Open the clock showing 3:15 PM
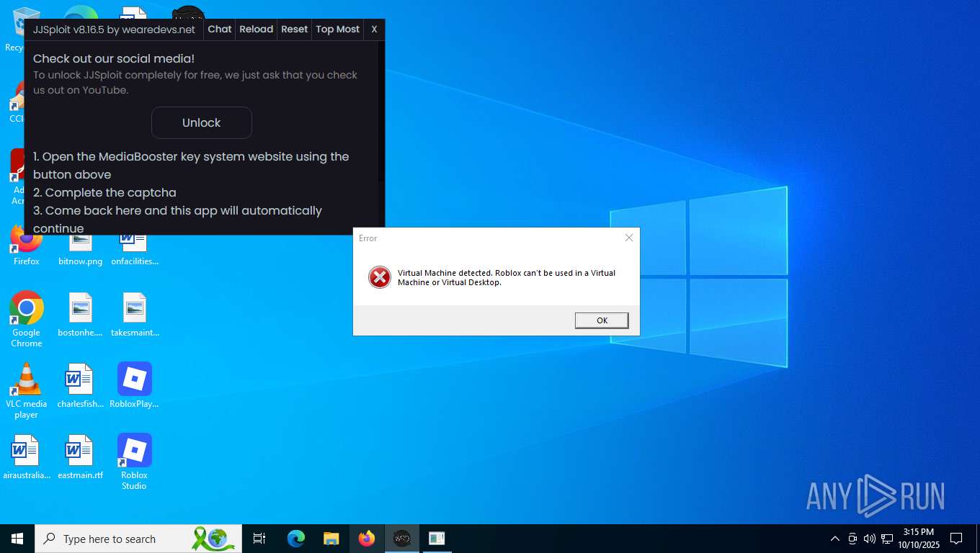Image resolution: width=980 pixels, height=553 pixels. [919, 539]
